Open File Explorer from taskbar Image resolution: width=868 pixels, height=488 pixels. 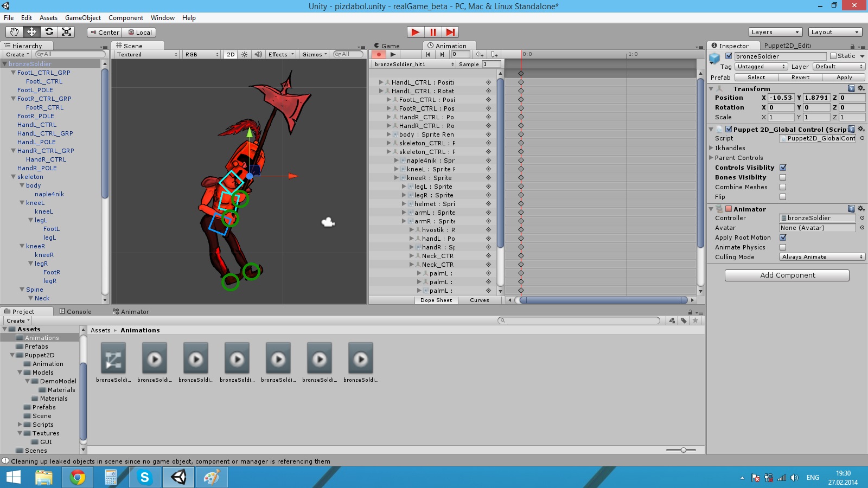click(x=44, y=477)
